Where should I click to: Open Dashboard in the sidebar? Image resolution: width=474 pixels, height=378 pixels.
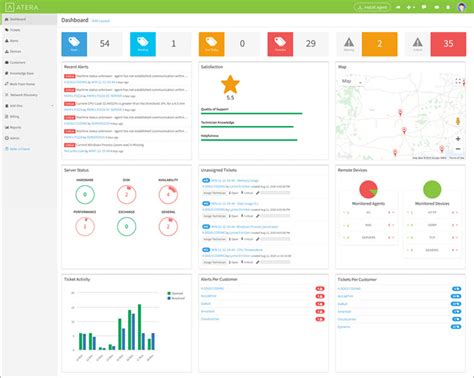click(x=29, y=19)
